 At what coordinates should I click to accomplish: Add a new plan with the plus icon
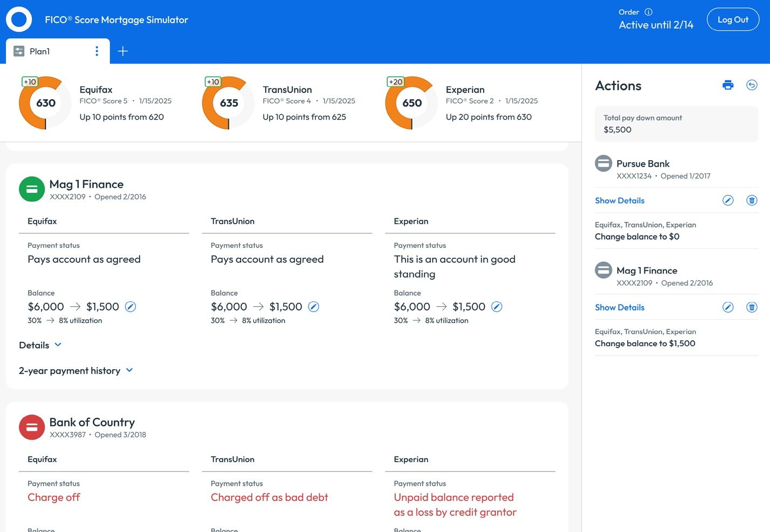click(123, 51)
